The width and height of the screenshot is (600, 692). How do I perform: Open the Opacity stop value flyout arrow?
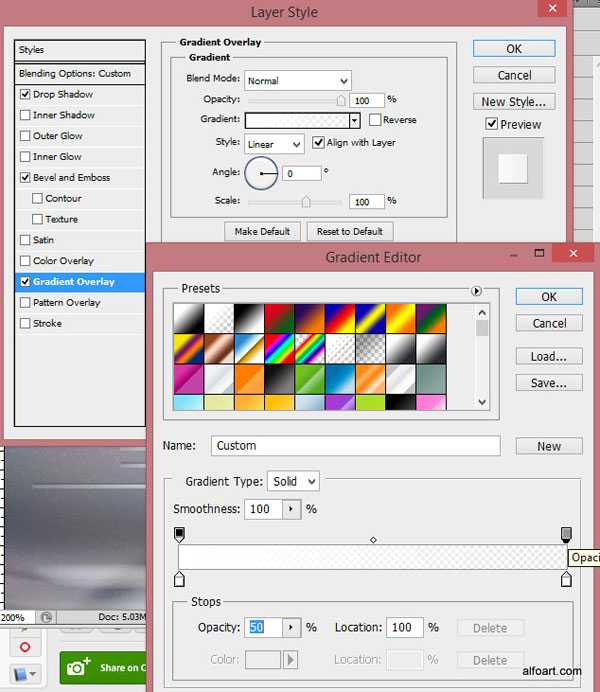pyautogui.click(x=291, y=627)
